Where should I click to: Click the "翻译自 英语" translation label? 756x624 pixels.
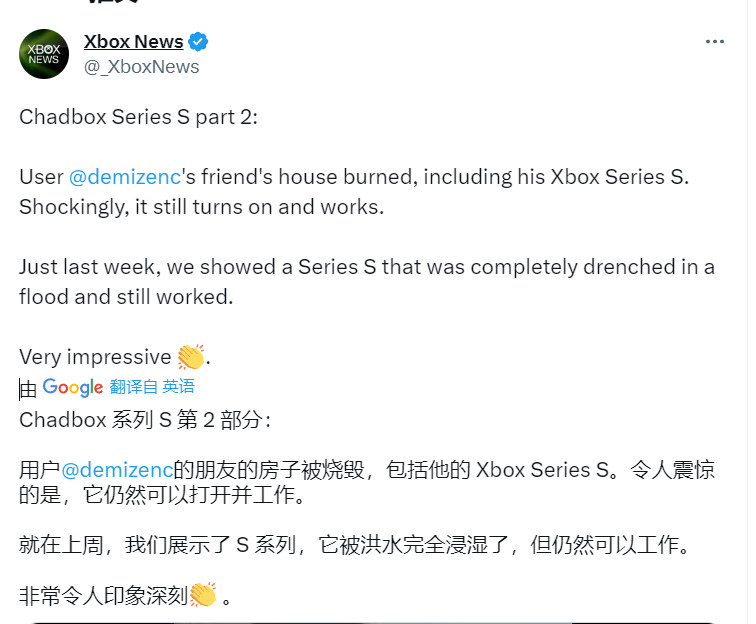point(152,387)
